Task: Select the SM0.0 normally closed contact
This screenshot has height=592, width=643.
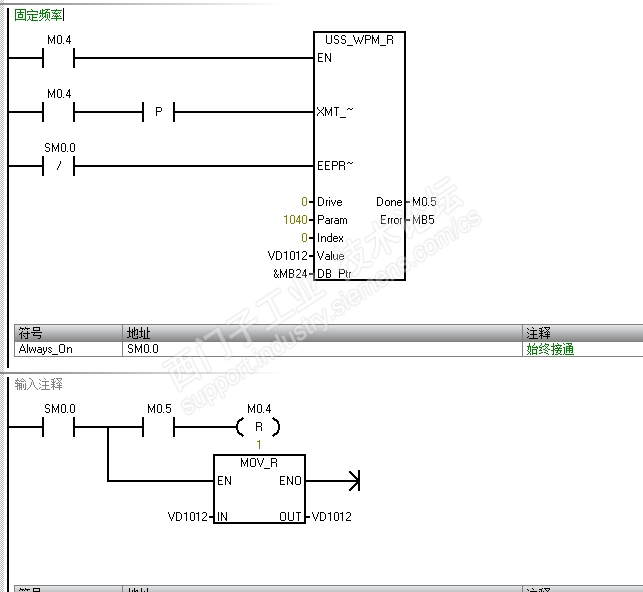Action: [59, 166]
